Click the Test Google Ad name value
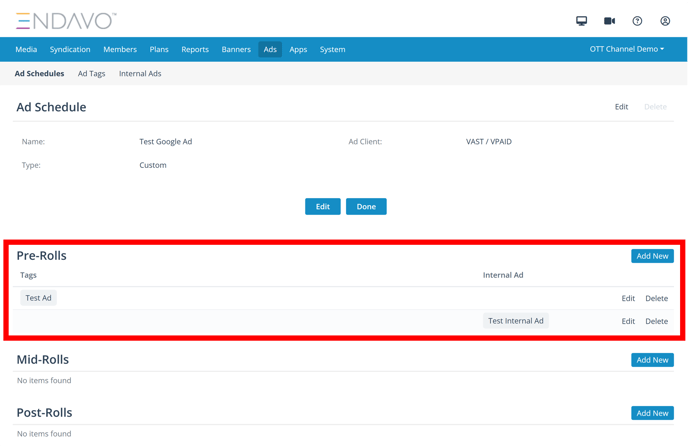Screen dimensions: 688x446 [166, 142]
